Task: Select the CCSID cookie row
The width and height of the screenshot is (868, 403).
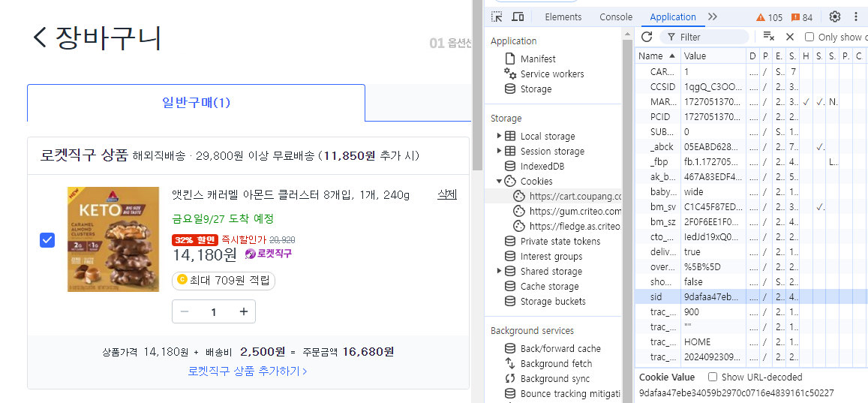Action: point(751,86)
